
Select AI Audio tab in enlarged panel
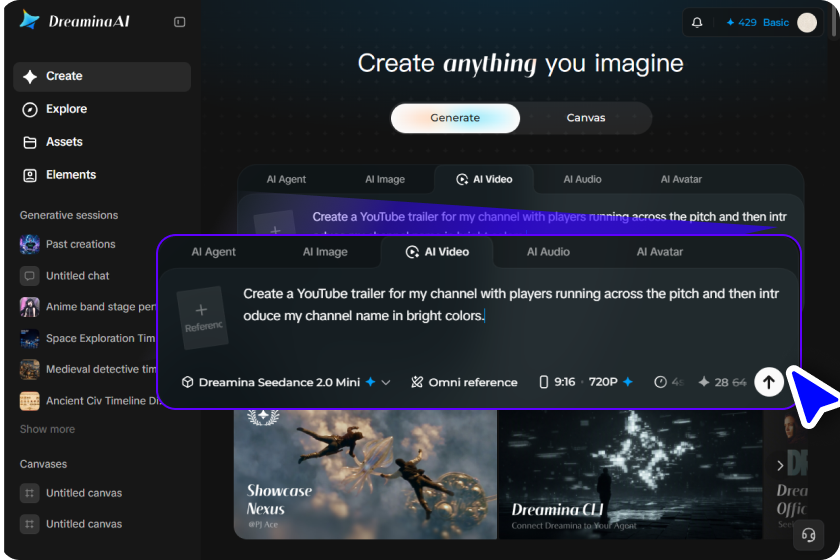[548, 252]
